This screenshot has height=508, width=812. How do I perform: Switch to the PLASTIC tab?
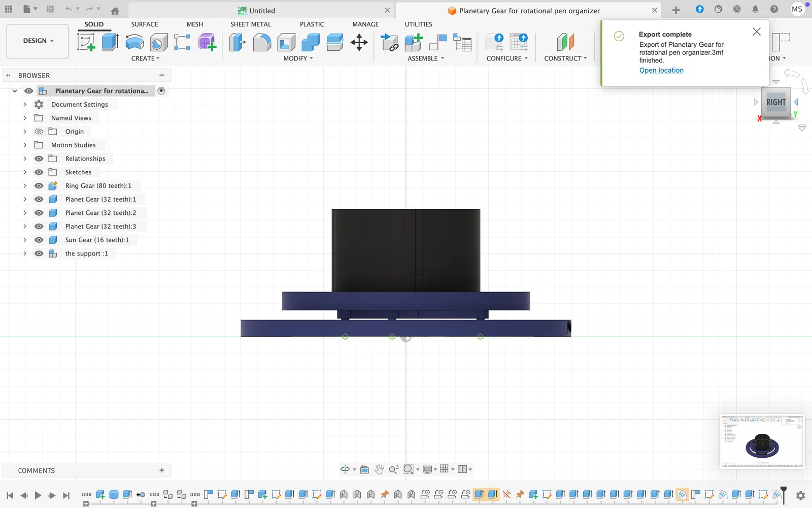312,24
